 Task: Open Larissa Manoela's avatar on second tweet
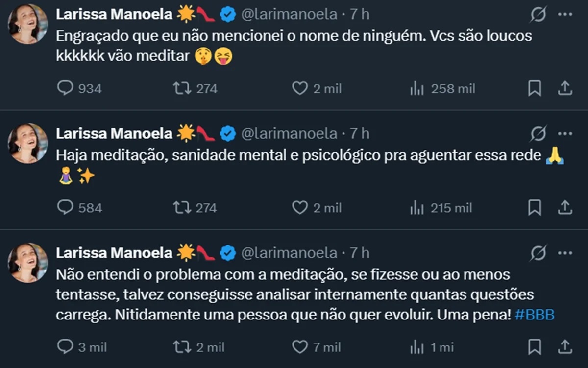[27, 144]
